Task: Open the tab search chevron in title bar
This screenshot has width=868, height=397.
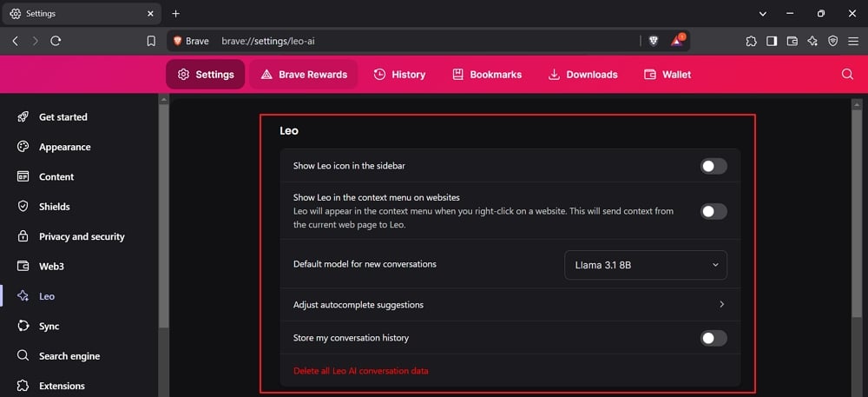Action: (x=762, y=14)
